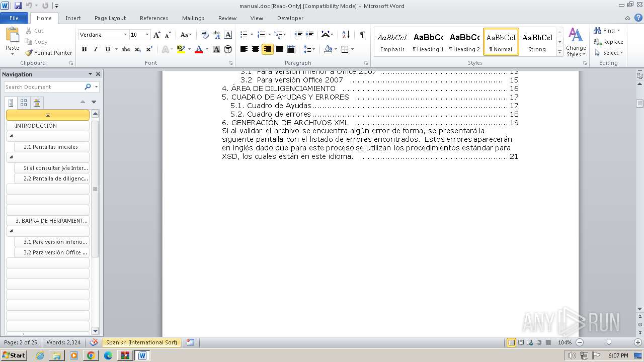Check spelling status icon in status bar
The width and height of the screenshot is (644, 362).
[x=94, y=342]
